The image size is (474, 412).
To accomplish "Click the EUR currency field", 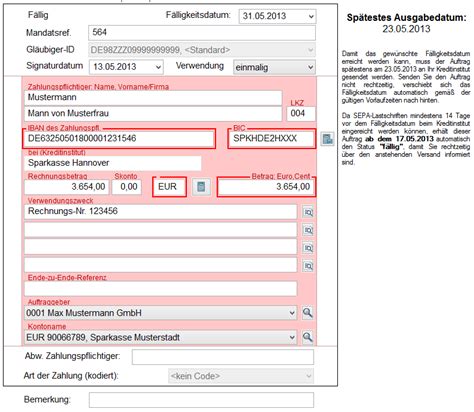I will (x=169, y=187).
